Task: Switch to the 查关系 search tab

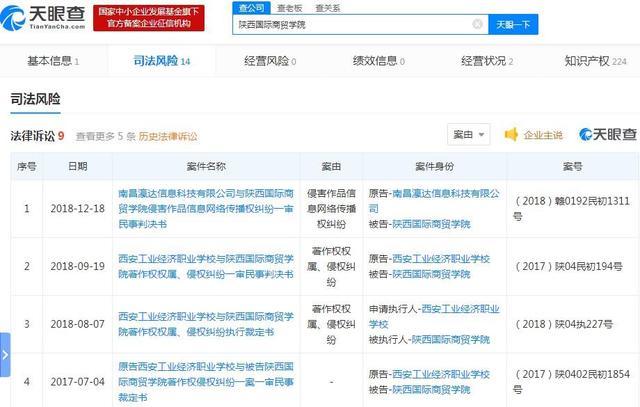Action: pos(328,8)
